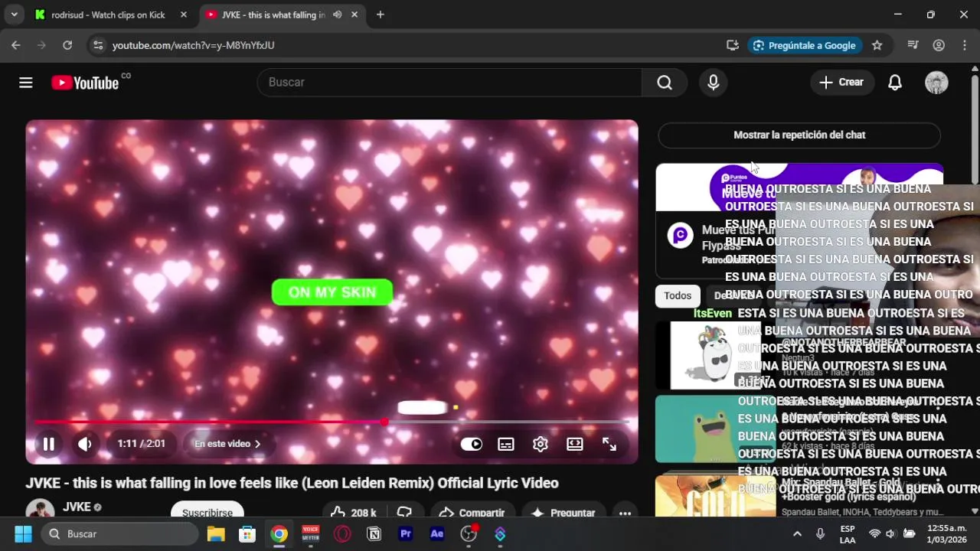Screen dimensions: 980x551
Task: Open a new browser tab
Action: click(381, 15)
